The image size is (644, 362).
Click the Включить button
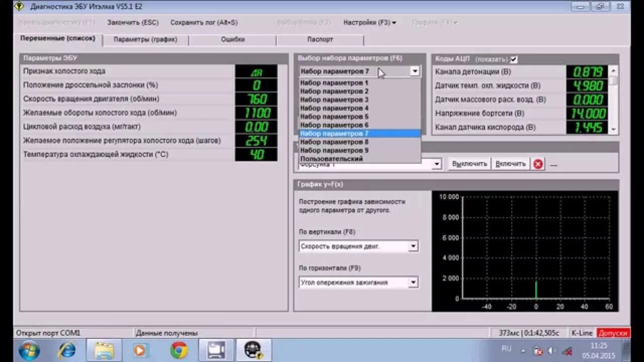(x=511, y=164)
